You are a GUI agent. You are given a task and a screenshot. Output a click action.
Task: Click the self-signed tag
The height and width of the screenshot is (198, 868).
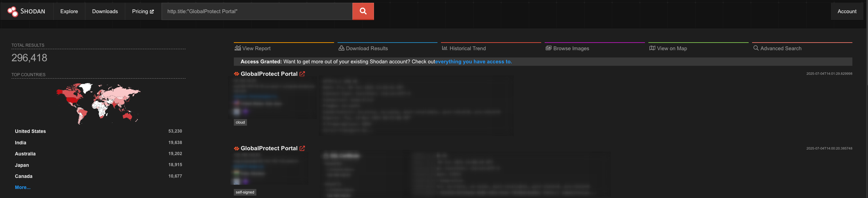(245, 192)
